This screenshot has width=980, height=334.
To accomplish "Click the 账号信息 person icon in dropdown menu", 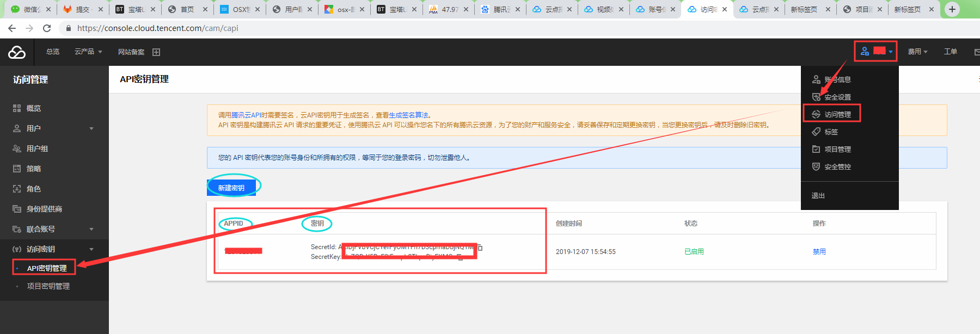I will pyautogui.click(x=816, y=79).
